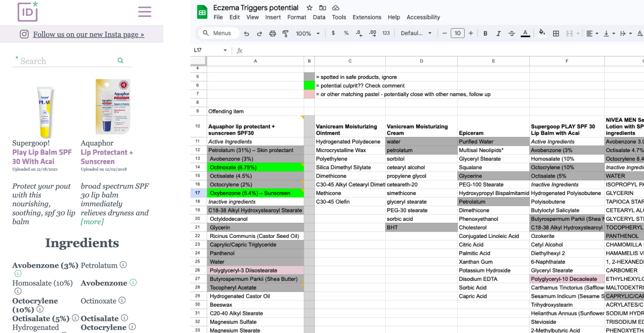Screen dimensions: 644x333
Task: Click the Instagram icon in banner
Action: pyautogui.click(x=24, y=34)
